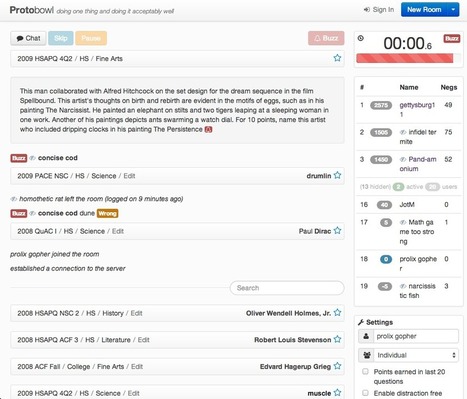
Task: Click the Buzz button
Action: [326, 38]
